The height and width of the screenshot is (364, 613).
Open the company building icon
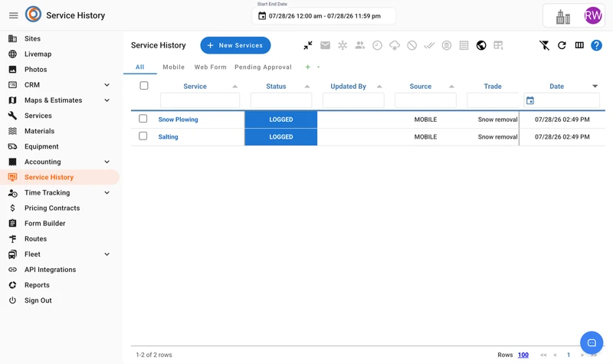click(563, 16)
